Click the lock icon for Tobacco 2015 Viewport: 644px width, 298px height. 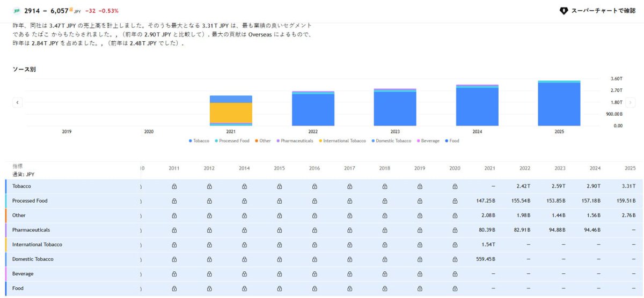(280, 187)
